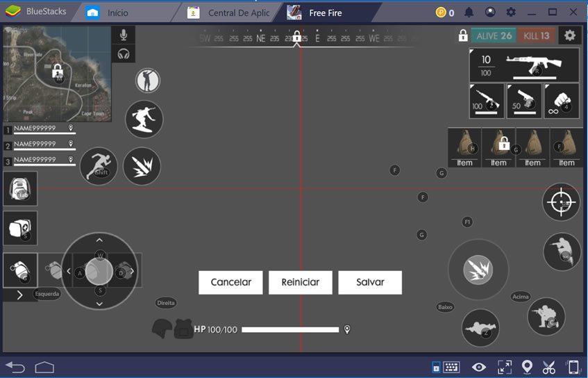Click the large fire button
The width and height of the screenshot is (588, 378).
point(478,268)
